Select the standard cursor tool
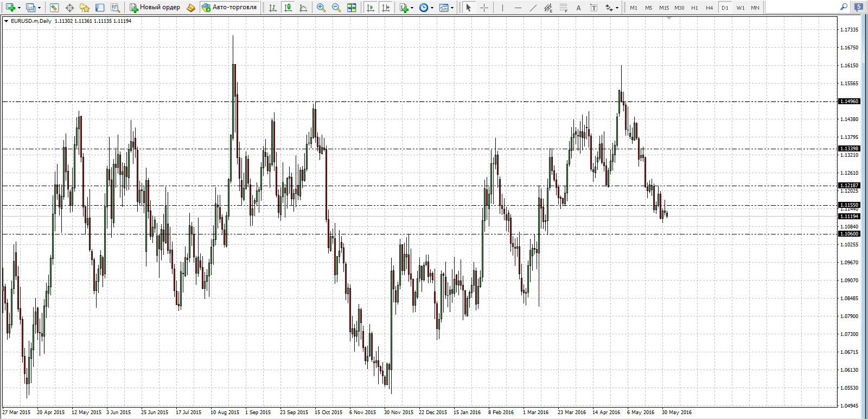 click(x=469, y=8)
